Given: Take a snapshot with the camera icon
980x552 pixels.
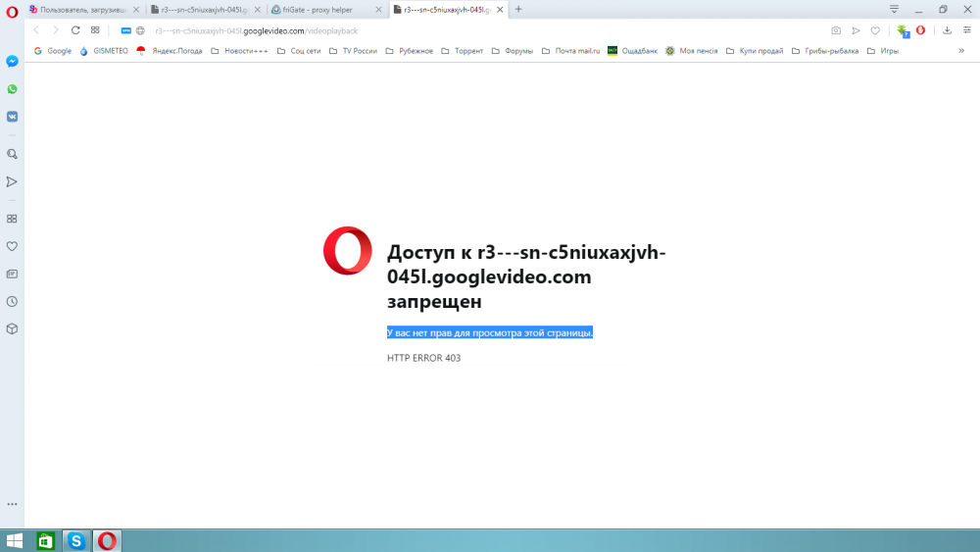Looking at the screenshot, I should tap(836, 30).
